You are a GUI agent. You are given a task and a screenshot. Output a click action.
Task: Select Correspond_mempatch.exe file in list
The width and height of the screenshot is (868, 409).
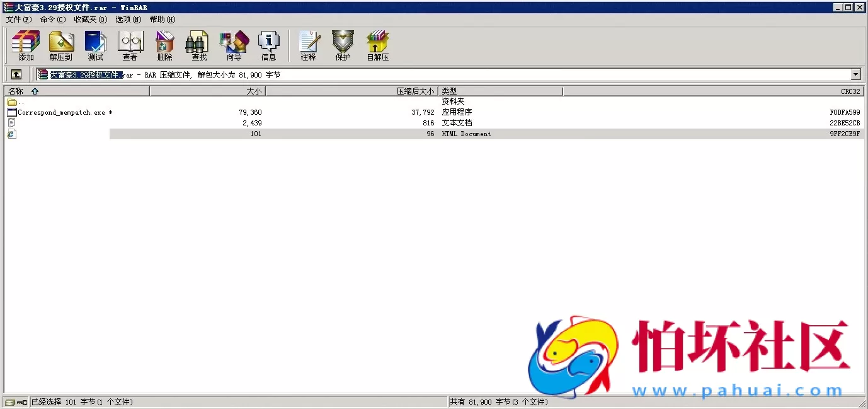click(61, 112)
